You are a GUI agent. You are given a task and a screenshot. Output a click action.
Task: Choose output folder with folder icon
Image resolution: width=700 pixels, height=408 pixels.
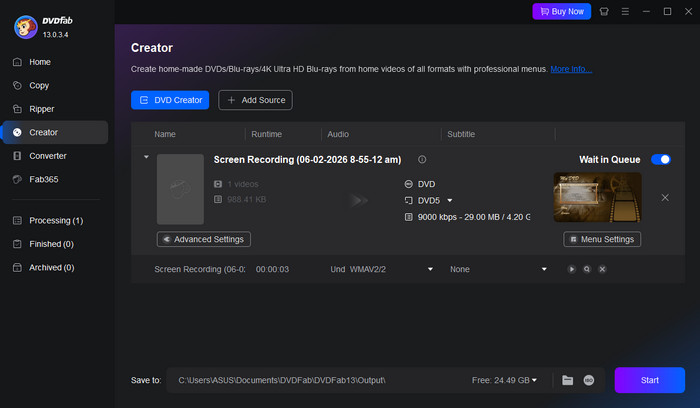pos(567,380)
